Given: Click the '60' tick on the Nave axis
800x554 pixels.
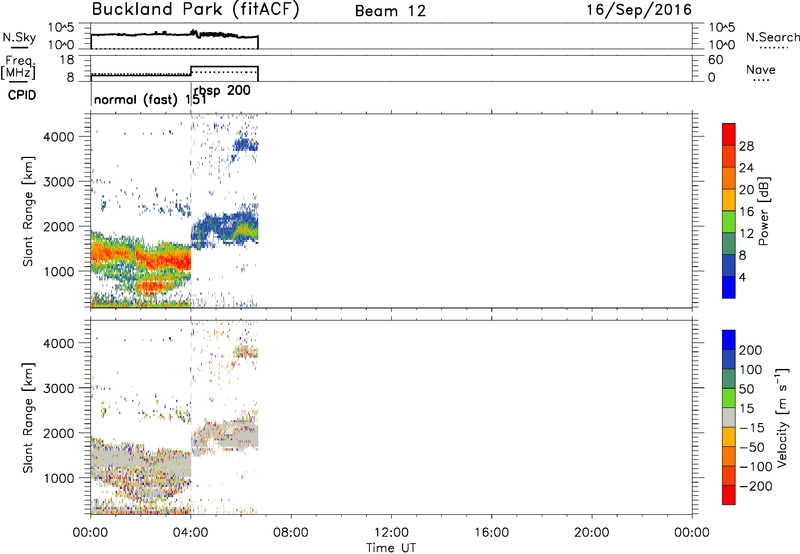Looking at the screenshot, I should coord(715,60).
